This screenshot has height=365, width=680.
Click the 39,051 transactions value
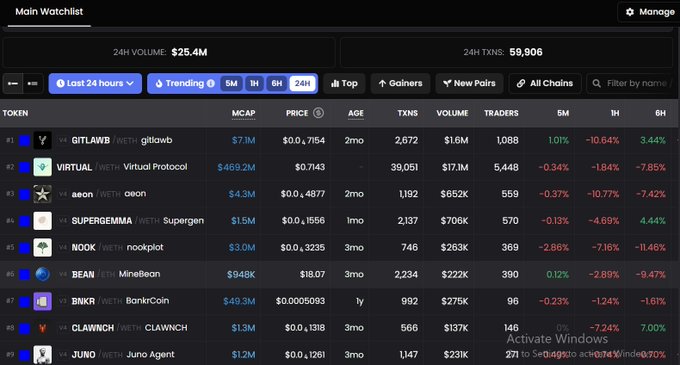point(404,167)
